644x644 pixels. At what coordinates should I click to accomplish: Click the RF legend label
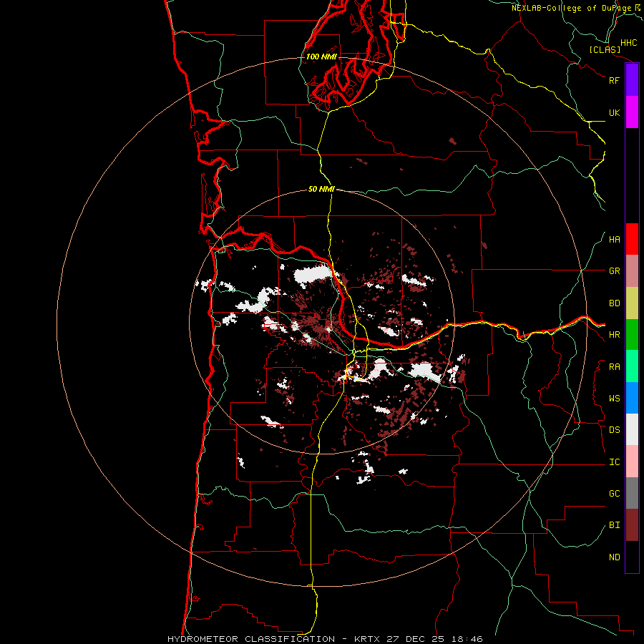(x=614, y=80)
